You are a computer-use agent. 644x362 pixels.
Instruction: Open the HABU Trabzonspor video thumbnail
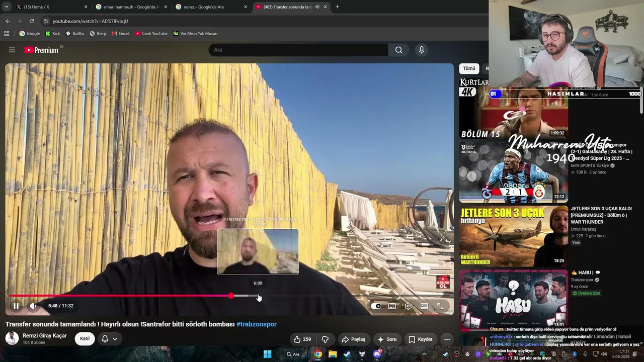pos(514,300)
